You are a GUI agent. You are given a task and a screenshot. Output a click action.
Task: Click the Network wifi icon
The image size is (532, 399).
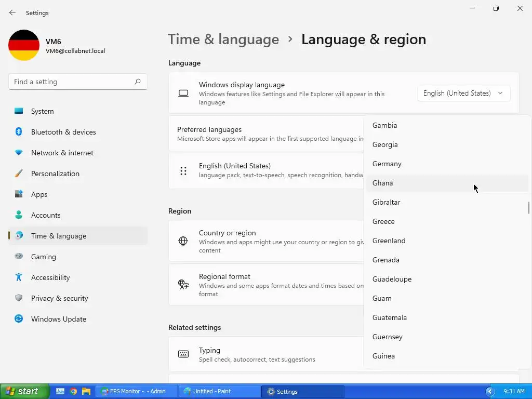(x=19, y=153)
